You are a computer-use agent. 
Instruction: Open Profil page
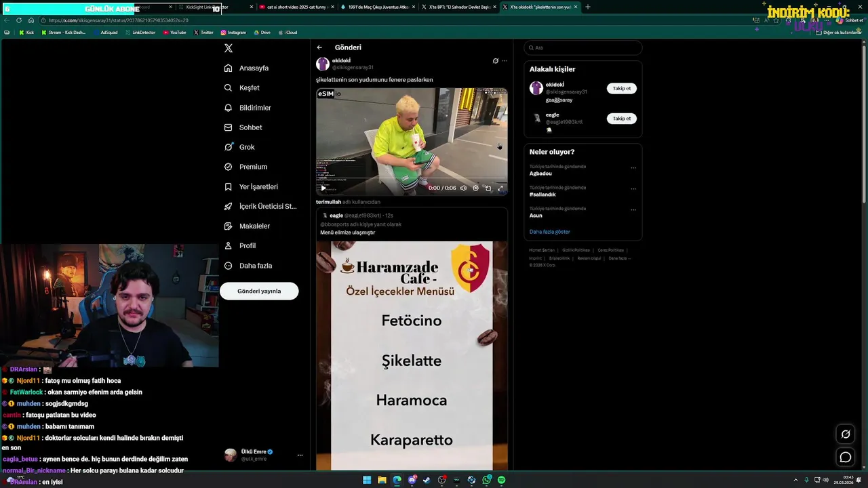240,245
